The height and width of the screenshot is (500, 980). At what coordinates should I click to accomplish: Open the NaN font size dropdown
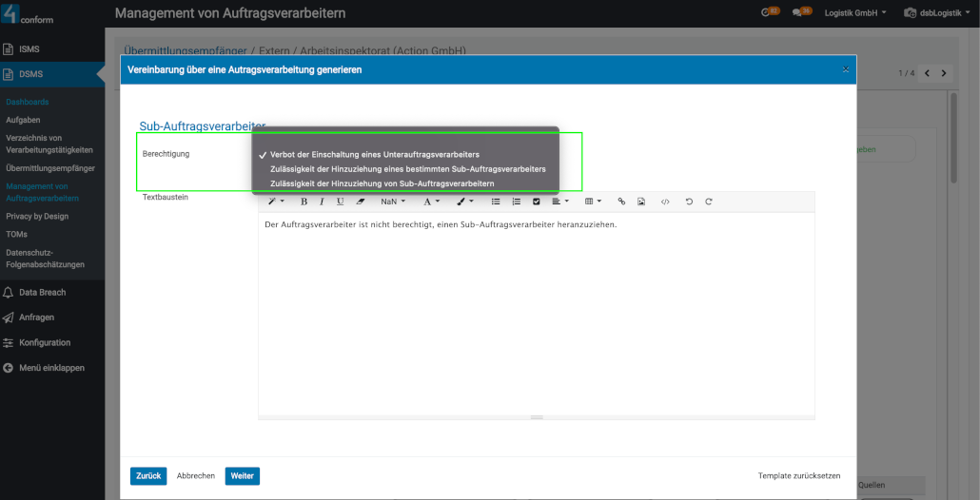(x=393, y=202)
